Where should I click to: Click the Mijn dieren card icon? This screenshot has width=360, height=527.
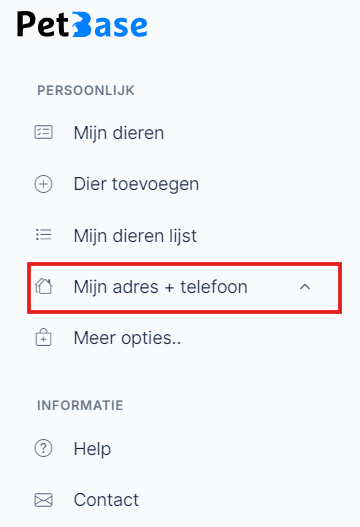click(x=44, y=132)
